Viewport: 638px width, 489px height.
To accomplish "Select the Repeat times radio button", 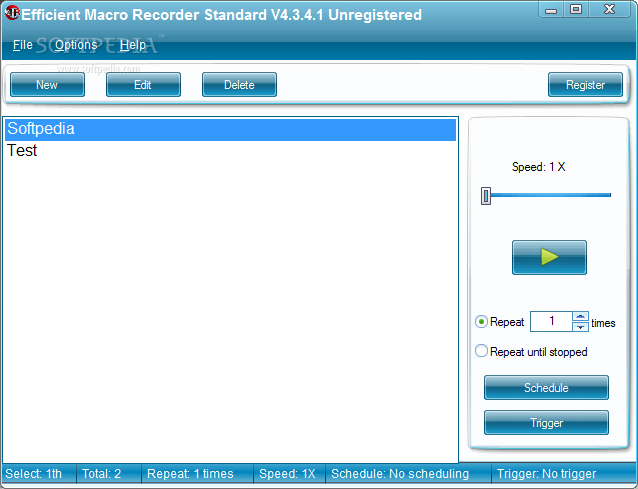I will (481, 322).
